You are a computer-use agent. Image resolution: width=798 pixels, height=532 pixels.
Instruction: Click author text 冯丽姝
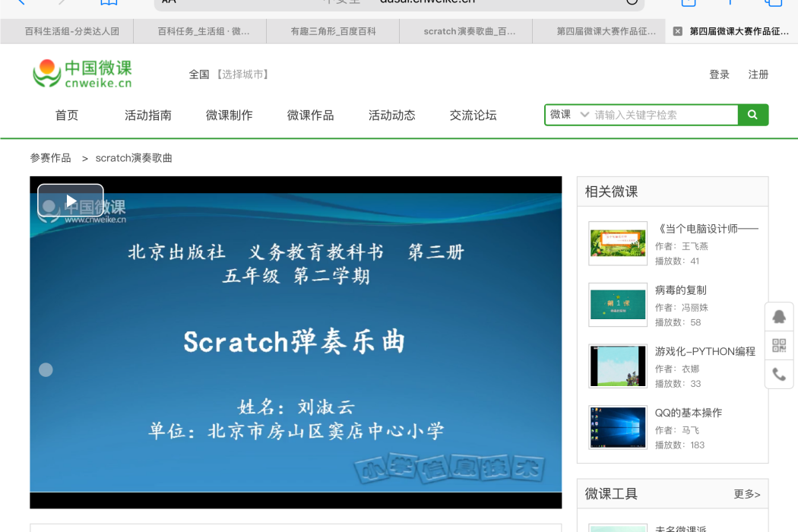coord(695,308)
